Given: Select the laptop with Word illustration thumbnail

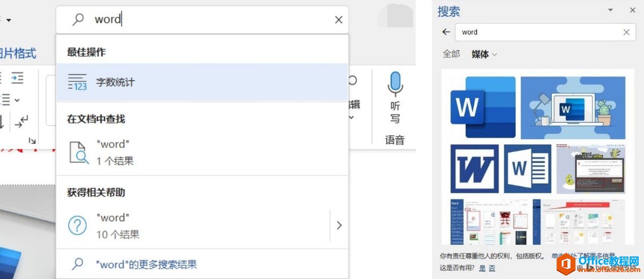Looking at the screenshot, I should tap(573, 106).
